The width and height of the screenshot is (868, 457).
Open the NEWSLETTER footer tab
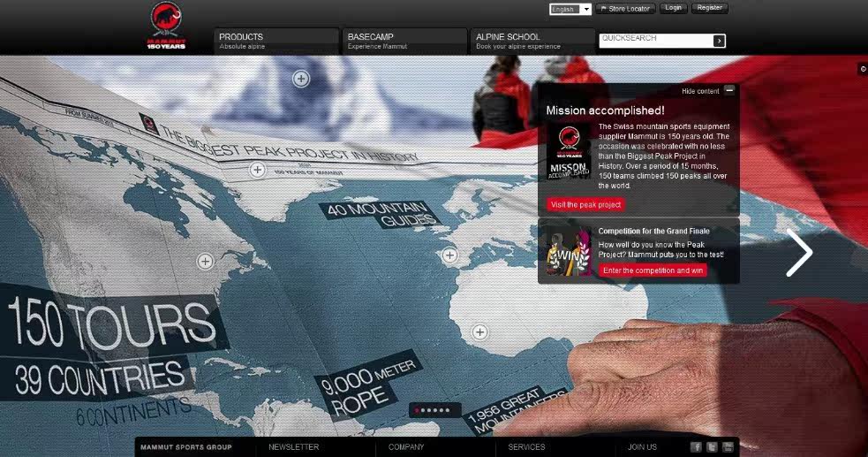[x=294, y=447]
